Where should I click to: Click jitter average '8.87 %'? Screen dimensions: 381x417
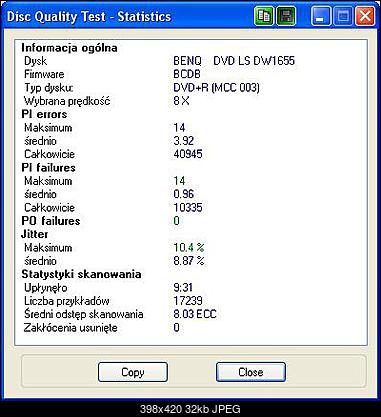189,261
